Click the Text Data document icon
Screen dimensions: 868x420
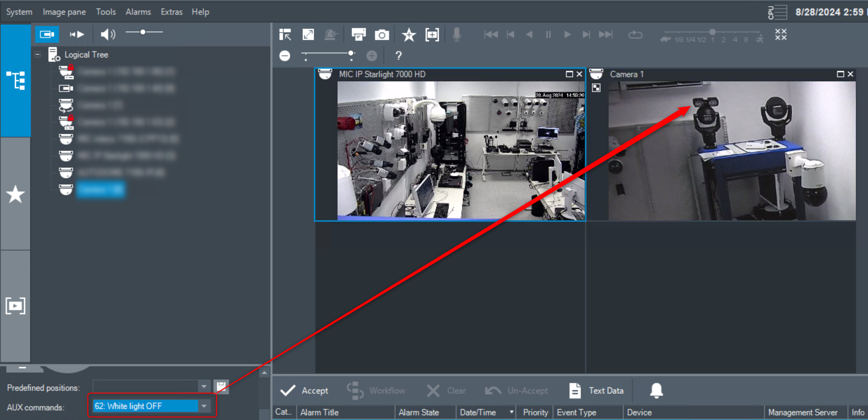click(x=575, y=391)
